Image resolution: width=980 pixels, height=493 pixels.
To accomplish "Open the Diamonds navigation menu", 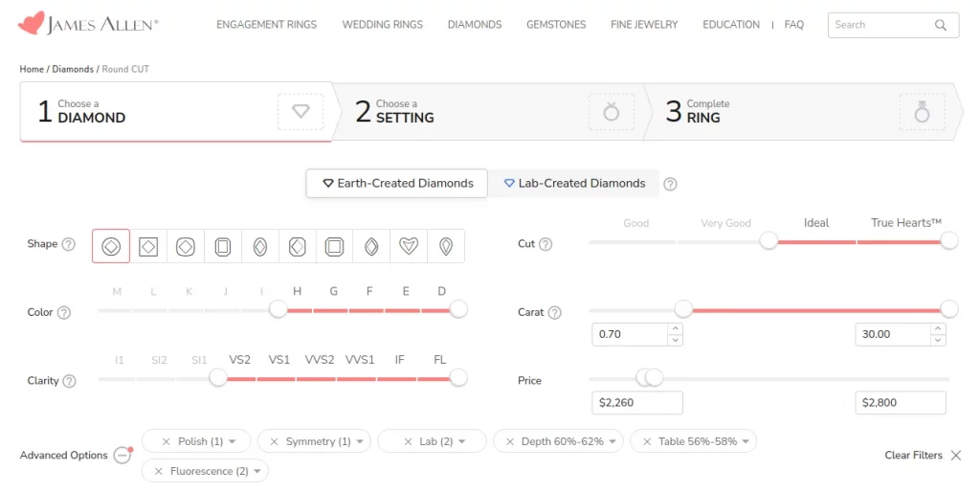I will 475,25.
